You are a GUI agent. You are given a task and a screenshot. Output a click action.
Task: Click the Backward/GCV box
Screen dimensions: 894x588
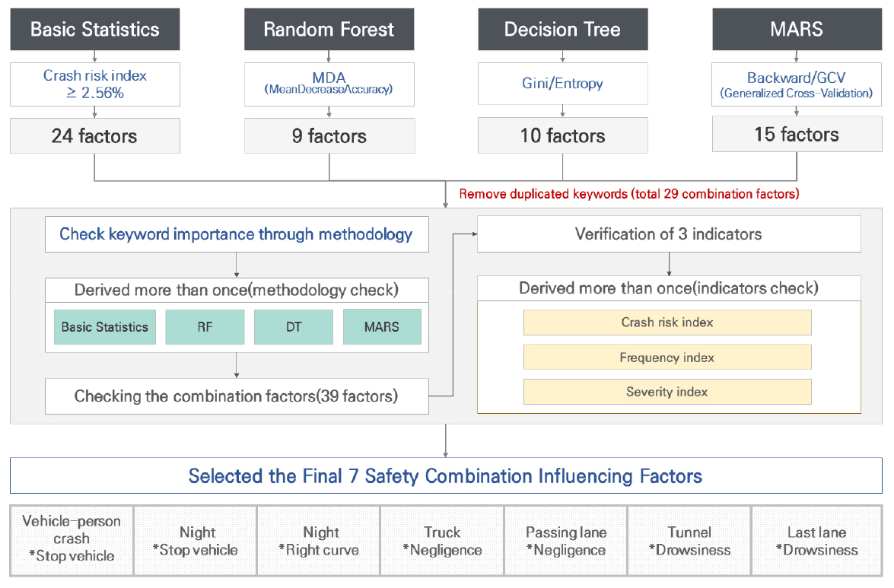(797, 83)
